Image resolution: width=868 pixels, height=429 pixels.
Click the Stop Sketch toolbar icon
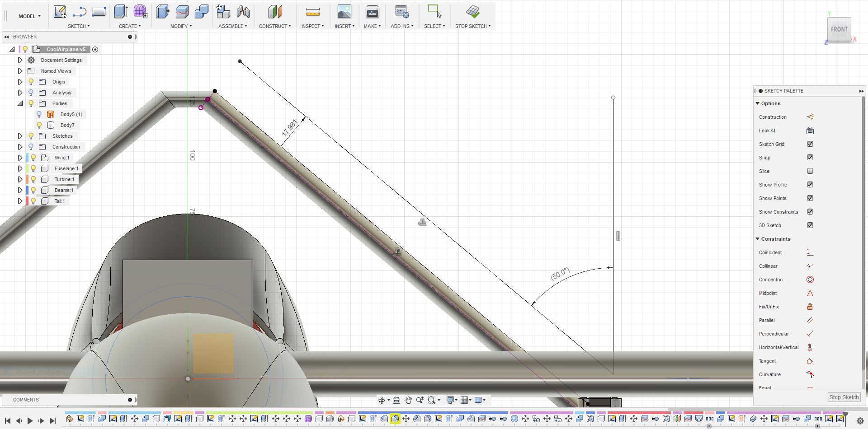tap(473, 12)
